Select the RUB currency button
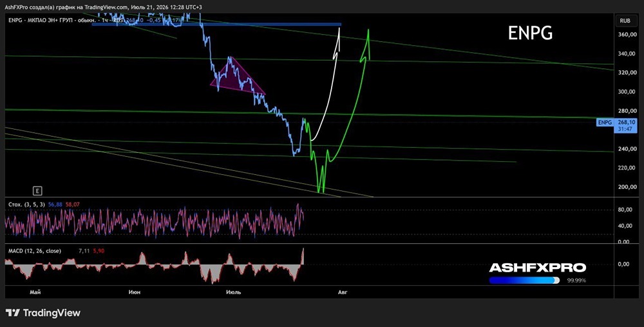The image size is (644, 327). pos(625,21)
